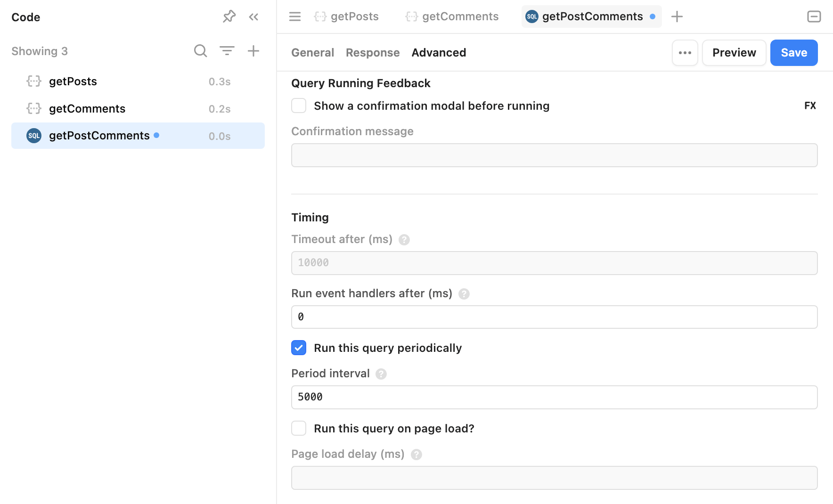Click the braces icon beside sidebar getComments

34,109
